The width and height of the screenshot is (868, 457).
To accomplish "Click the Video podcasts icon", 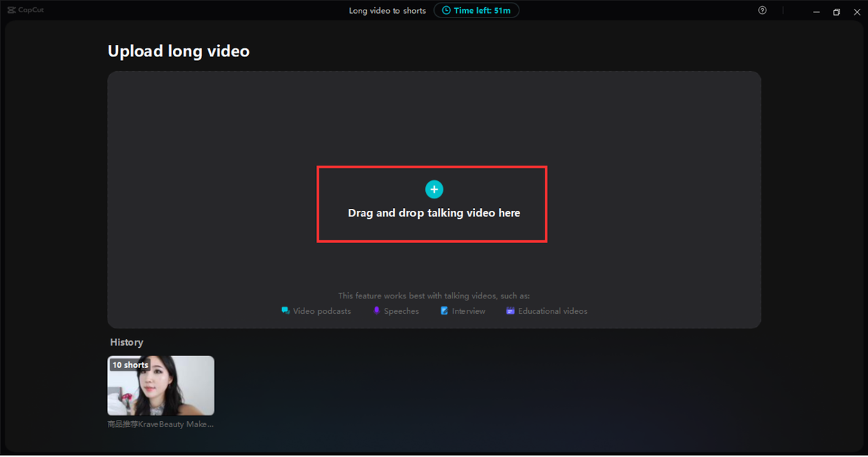I will (285, 311).
